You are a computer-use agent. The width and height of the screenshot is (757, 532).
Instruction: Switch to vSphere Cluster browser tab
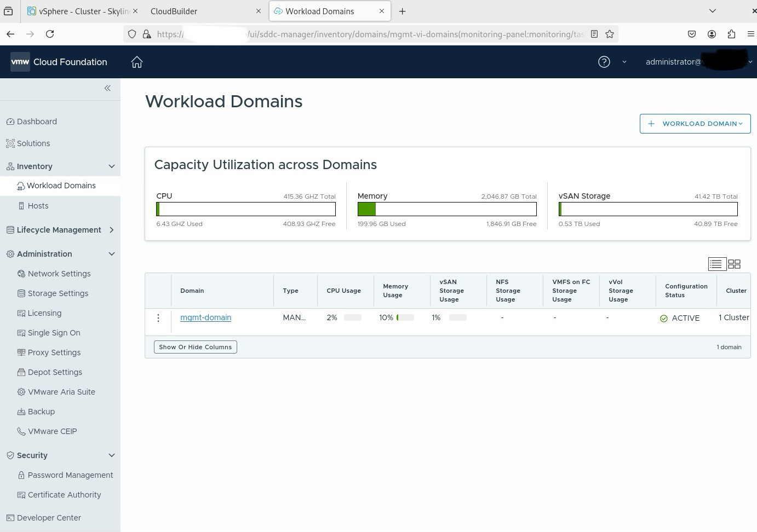pyautogui.click(x=82, y=11)
